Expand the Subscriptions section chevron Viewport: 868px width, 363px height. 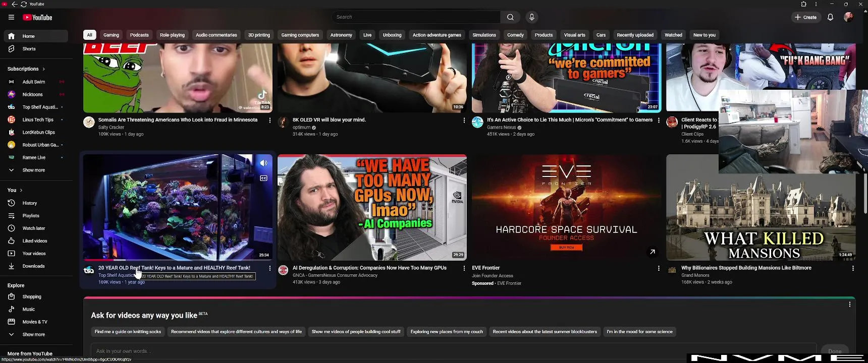(x=44, y=69)
